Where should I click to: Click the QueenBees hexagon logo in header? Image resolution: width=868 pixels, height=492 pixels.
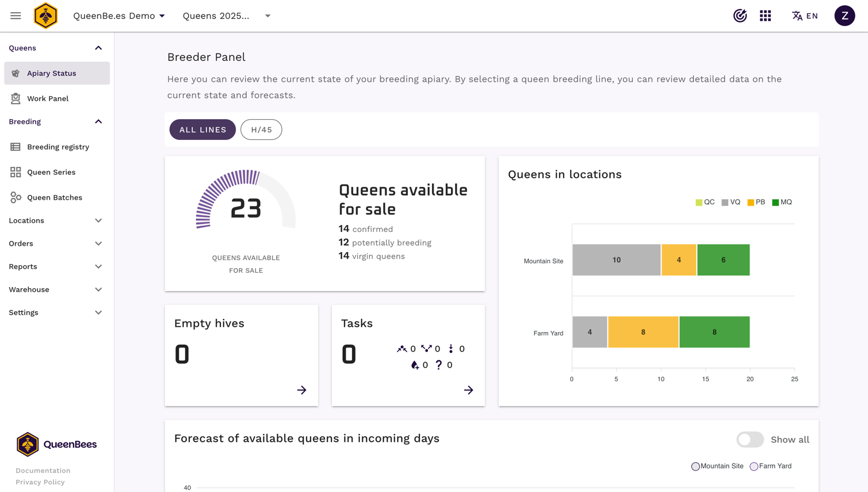pos(45,16)
